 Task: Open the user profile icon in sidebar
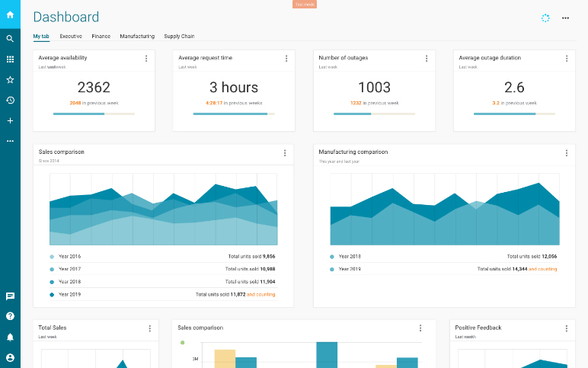click(10, 357)
